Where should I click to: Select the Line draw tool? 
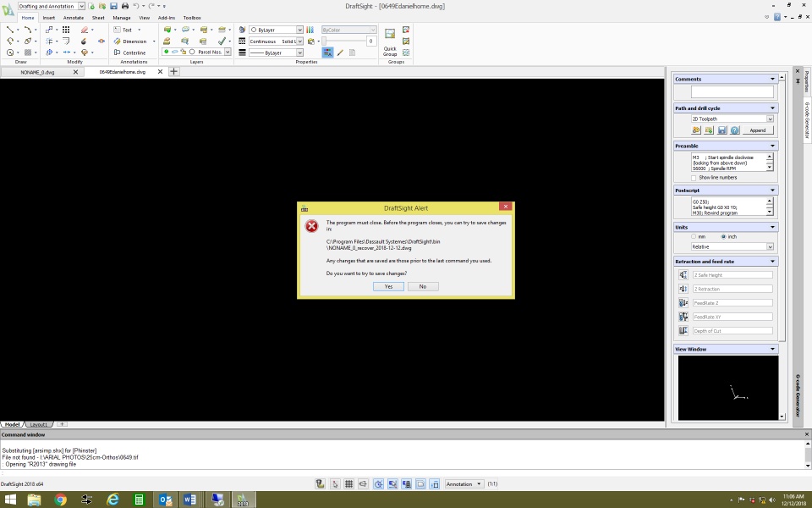click(10, 30)
